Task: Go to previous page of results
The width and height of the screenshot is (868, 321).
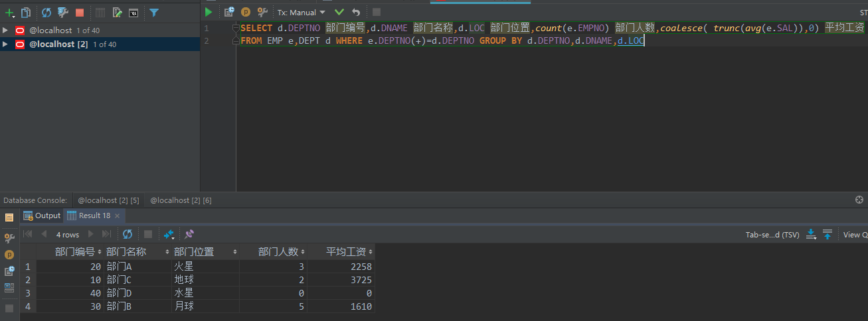Action: 44,234
